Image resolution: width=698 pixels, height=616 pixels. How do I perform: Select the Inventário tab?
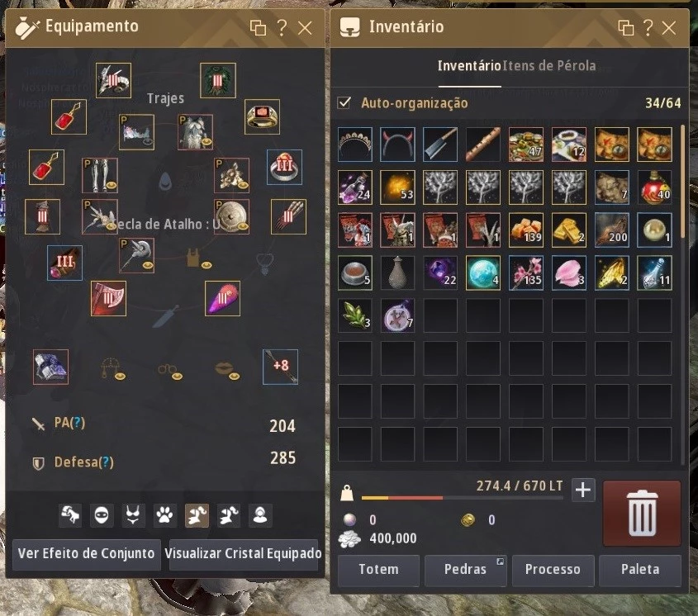(469, 66)
